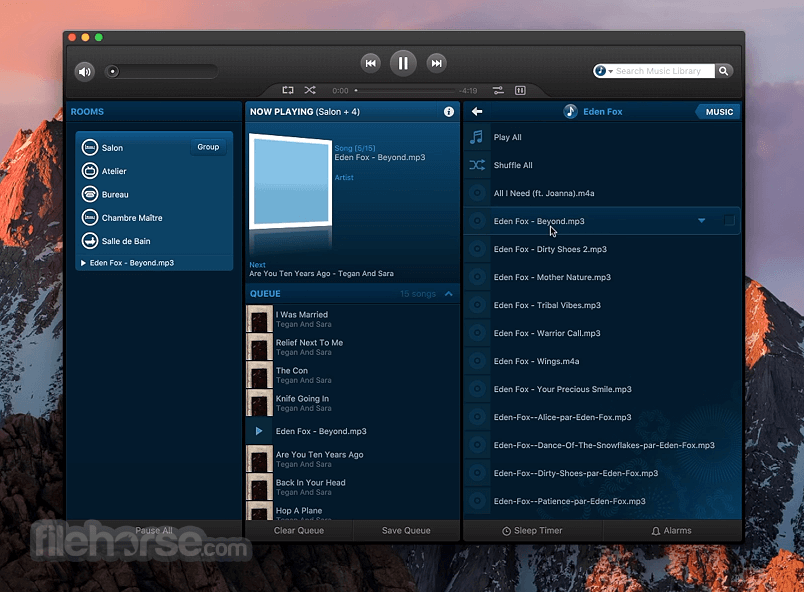Select Eden Fox - Wings.m4a
Image resolution: width=804 pixels, height=592 pixels.
(602, 361)
